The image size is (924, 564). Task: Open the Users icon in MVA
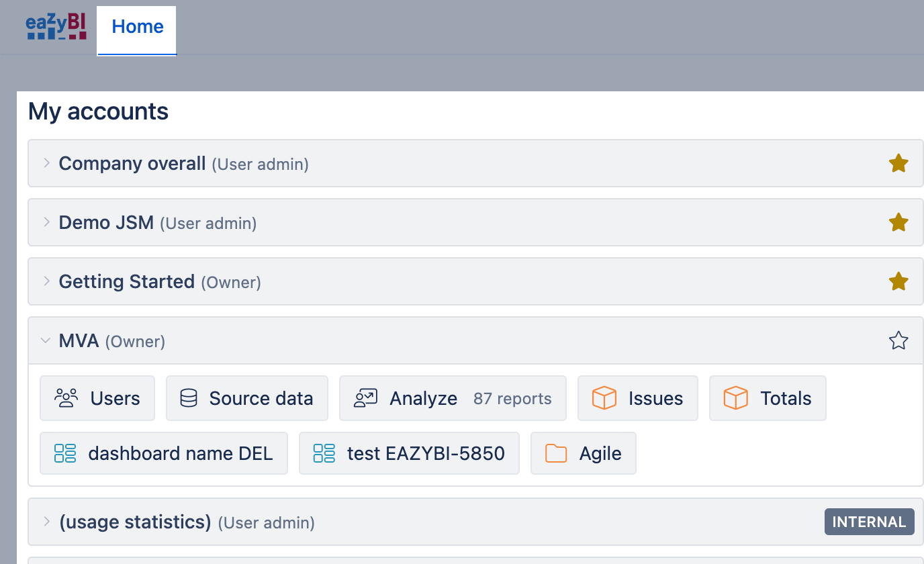66,398
